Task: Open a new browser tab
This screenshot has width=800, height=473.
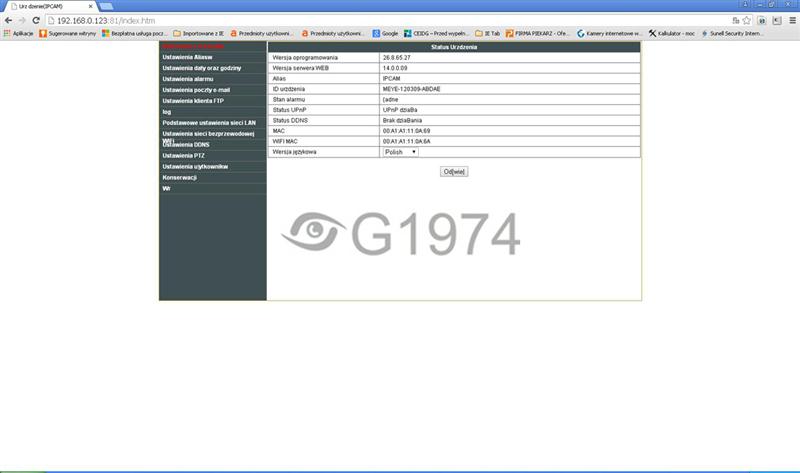Action: [x=106, y=6]
